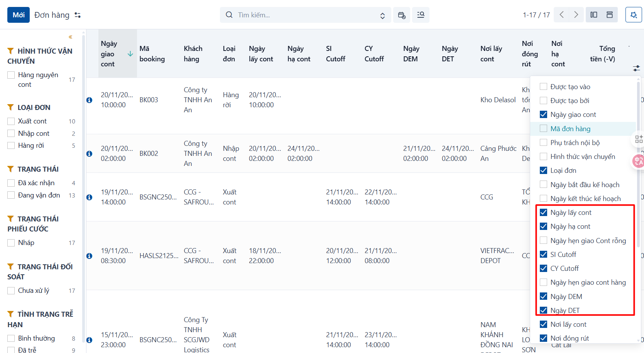
Task: Toggle sort arrow on Ngày giao cont column
Action: coord(130,54)
